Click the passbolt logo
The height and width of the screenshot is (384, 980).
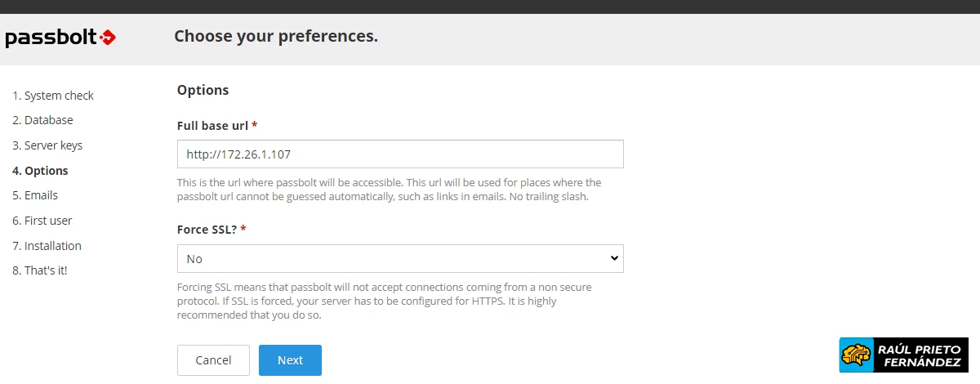click(60, 38)
